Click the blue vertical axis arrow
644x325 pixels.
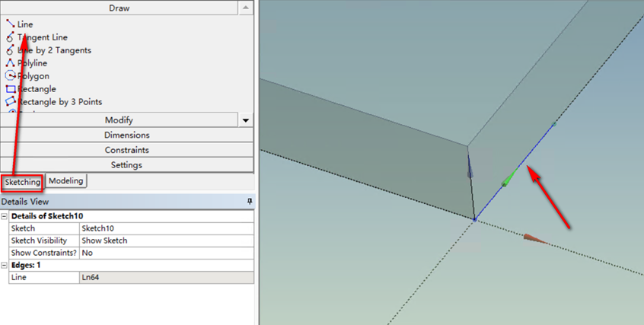coord(470,165)
